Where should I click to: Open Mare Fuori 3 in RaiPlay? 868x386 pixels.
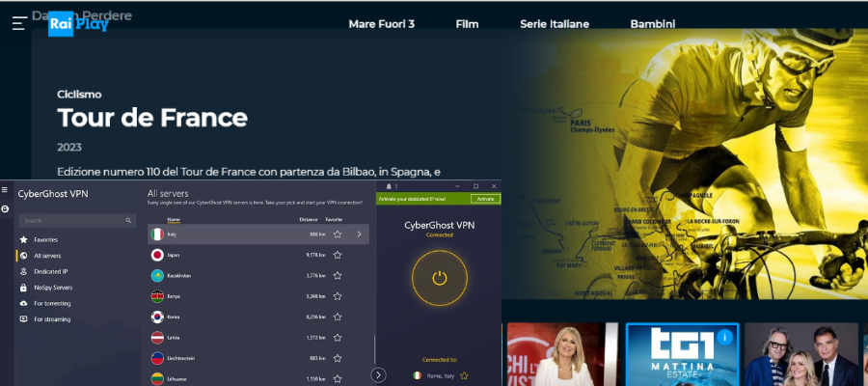381,24
